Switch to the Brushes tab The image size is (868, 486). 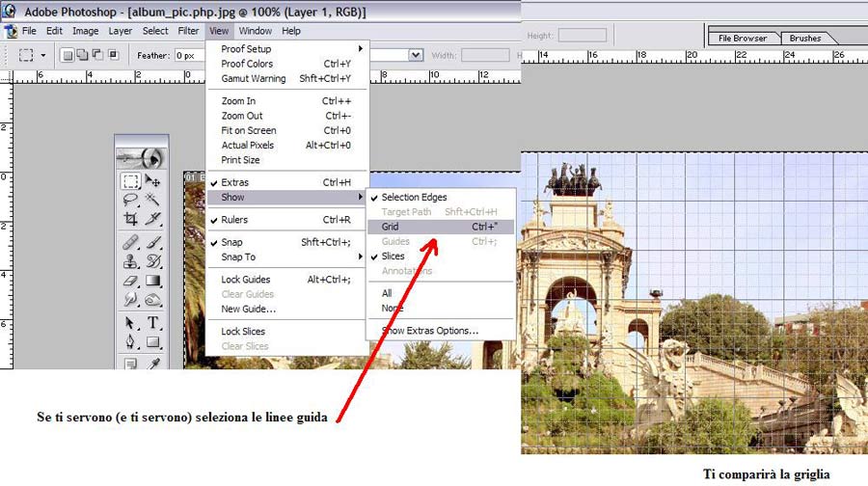coord(805,39)
